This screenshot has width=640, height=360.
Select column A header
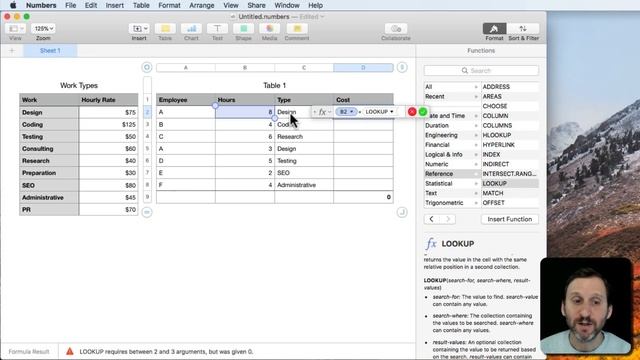(186, 68)
